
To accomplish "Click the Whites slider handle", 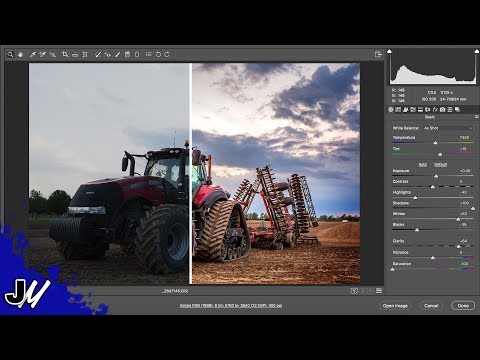I will [x=458, y=219].
